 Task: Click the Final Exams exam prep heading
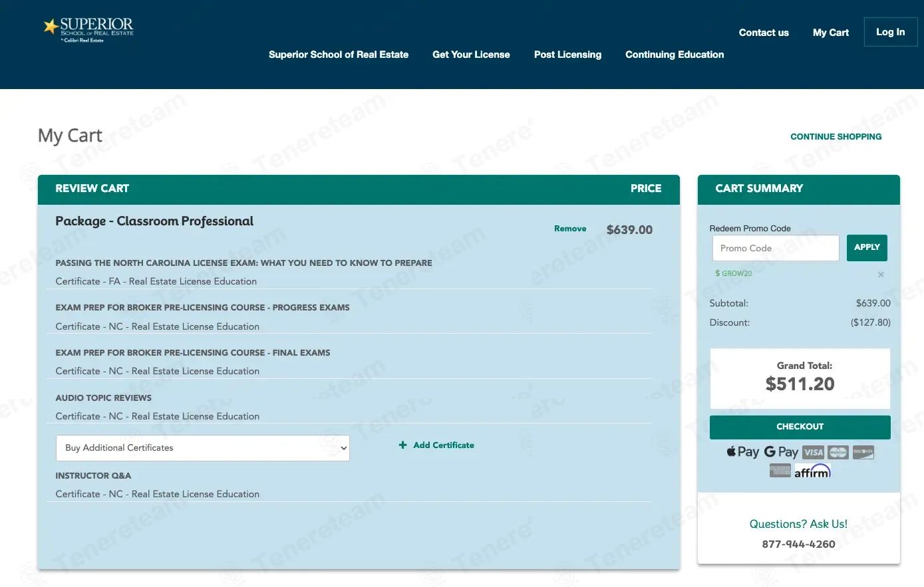point(193,353)
